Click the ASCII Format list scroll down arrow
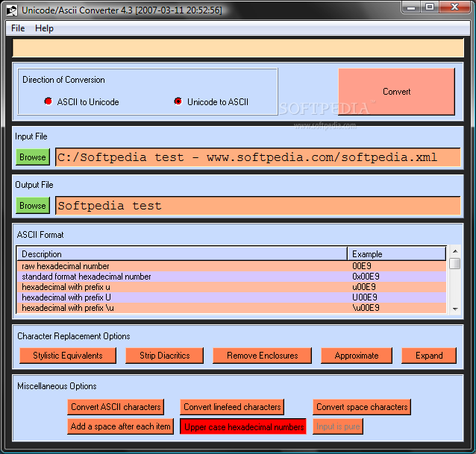The width and height of the screenshot is (476, 454). click(x=455, y=309)
